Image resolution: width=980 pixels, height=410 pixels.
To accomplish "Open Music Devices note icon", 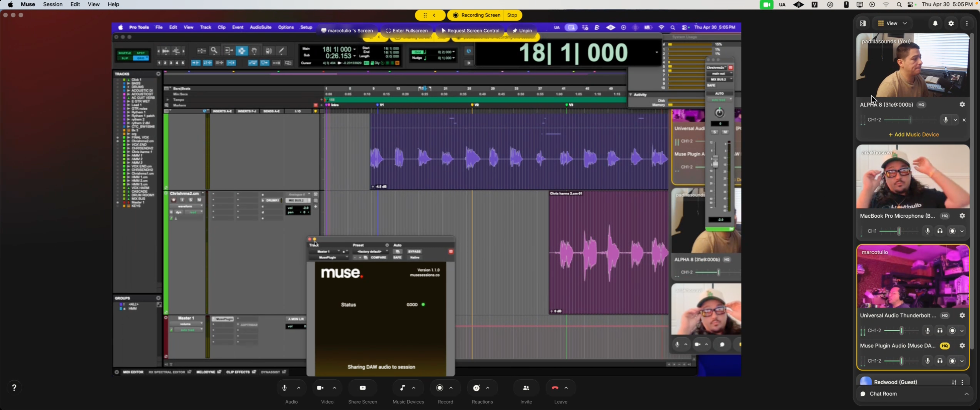I will click(402, 388).
